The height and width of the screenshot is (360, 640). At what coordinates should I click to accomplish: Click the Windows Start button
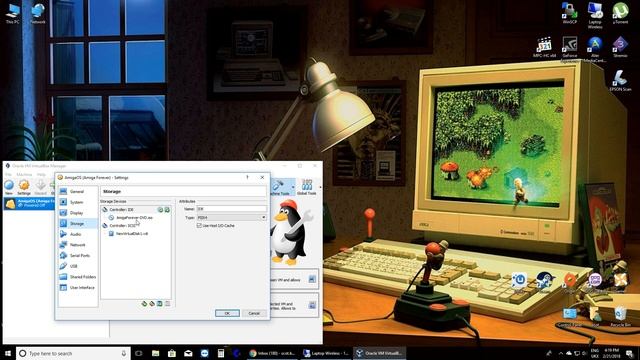coord(7,353)
